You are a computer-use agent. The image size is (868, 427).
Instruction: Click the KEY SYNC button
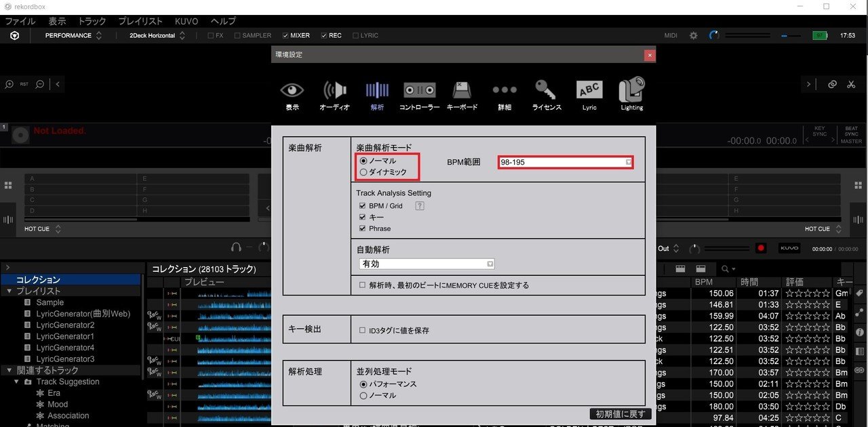[x=819, y=131]
